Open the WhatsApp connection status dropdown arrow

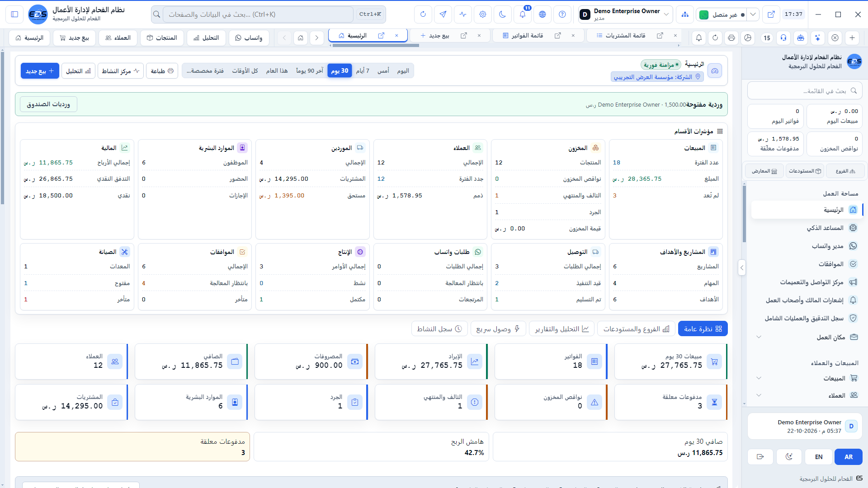[753, 14]
